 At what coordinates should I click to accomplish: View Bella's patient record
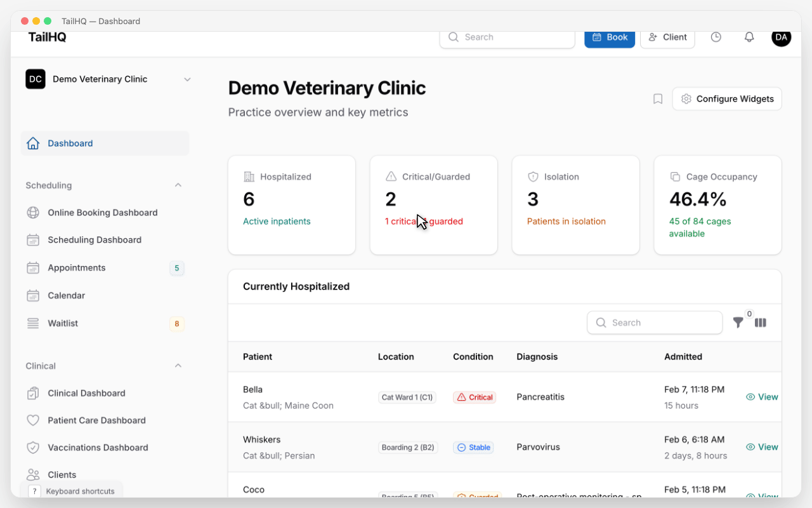coord(761,396)
